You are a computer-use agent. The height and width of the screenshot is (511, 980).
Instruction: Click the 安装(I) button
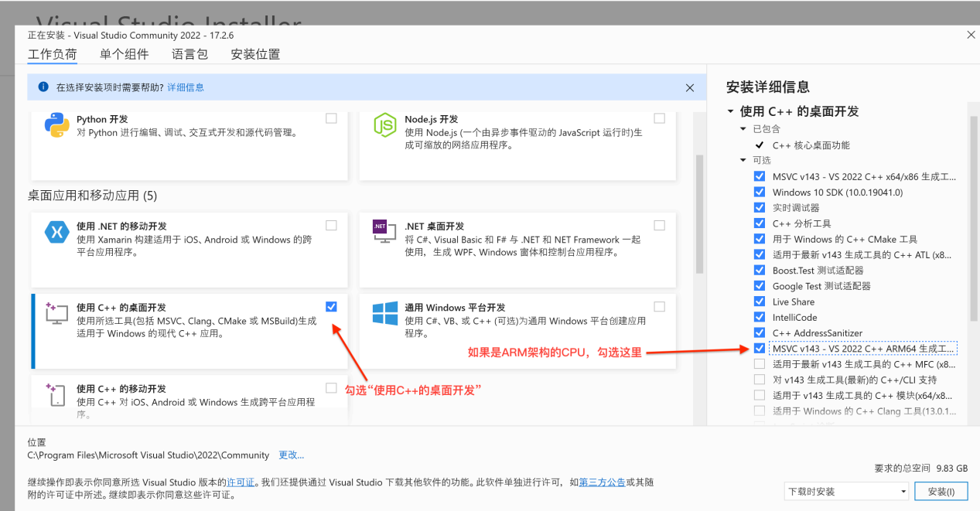click(x=941, y=491)
